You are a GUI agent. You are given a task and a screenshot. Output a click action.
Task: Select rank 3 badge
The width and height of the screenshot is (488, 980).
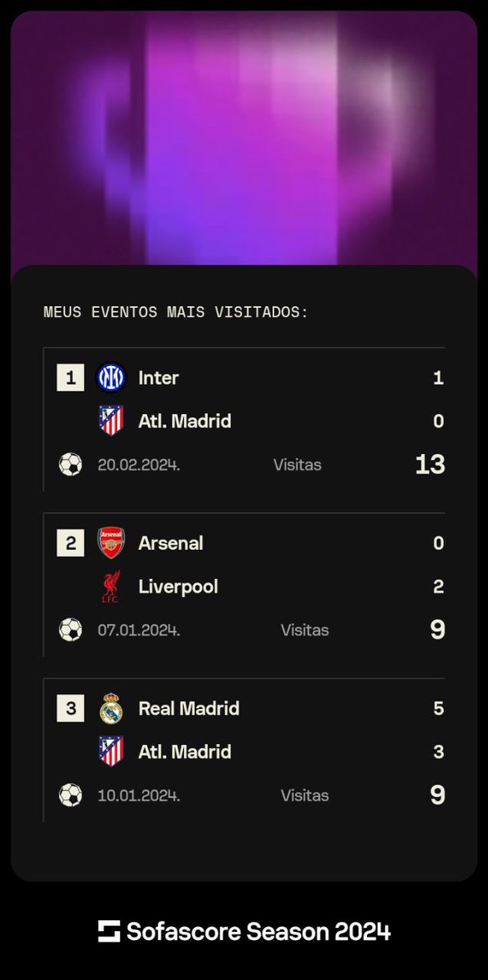click(x=70, y=708)
